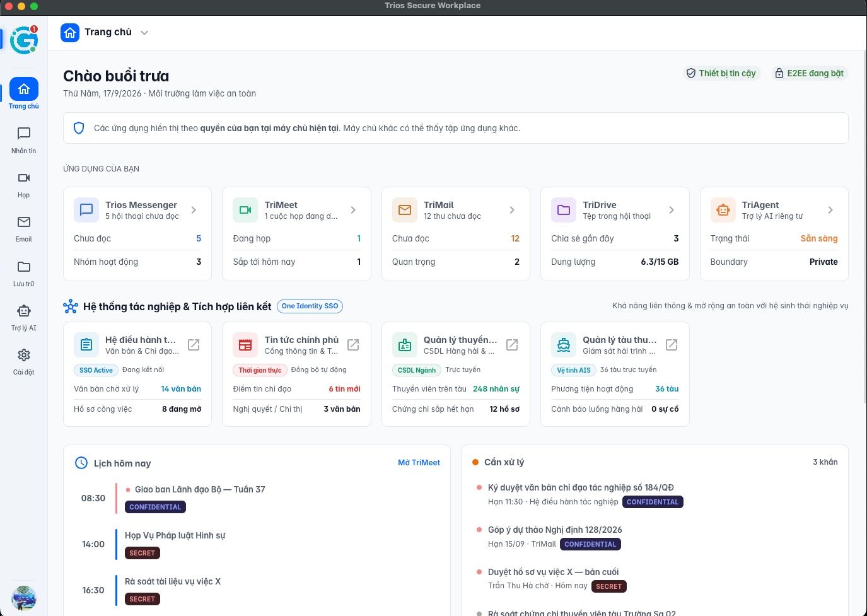Open Quản lý tàu external link icon
Image resolution: width=867 pixels, height=616 pixels.
[672, 345]
